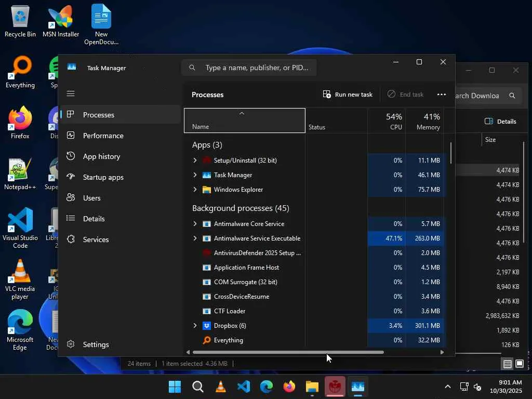Click the File Explorer taskbar icon

[x=312, y=387]
